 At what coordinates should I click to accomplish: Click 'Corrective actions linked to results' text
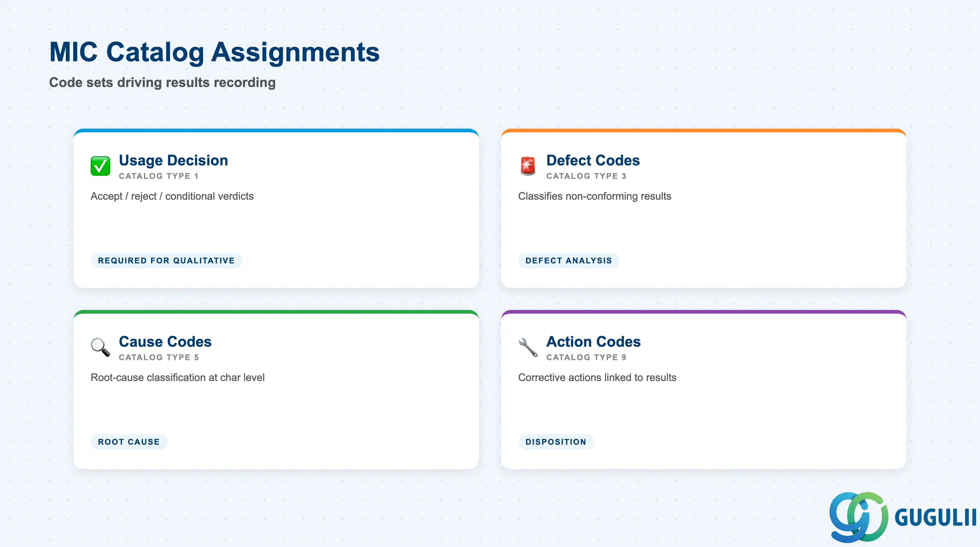click(x=597, y=377)
